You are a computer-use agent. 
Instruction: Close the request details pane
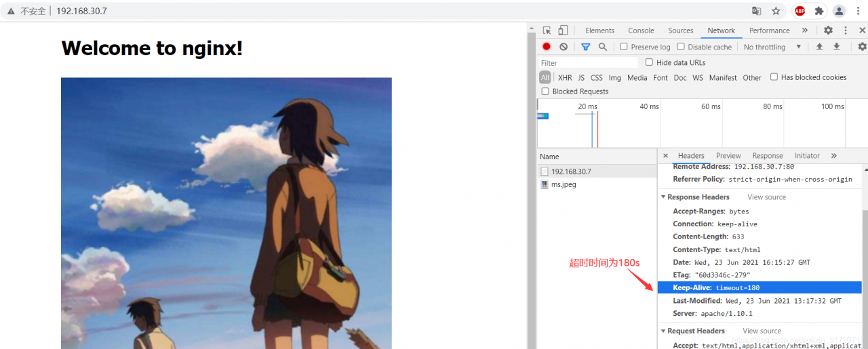[x=665, y=156]
